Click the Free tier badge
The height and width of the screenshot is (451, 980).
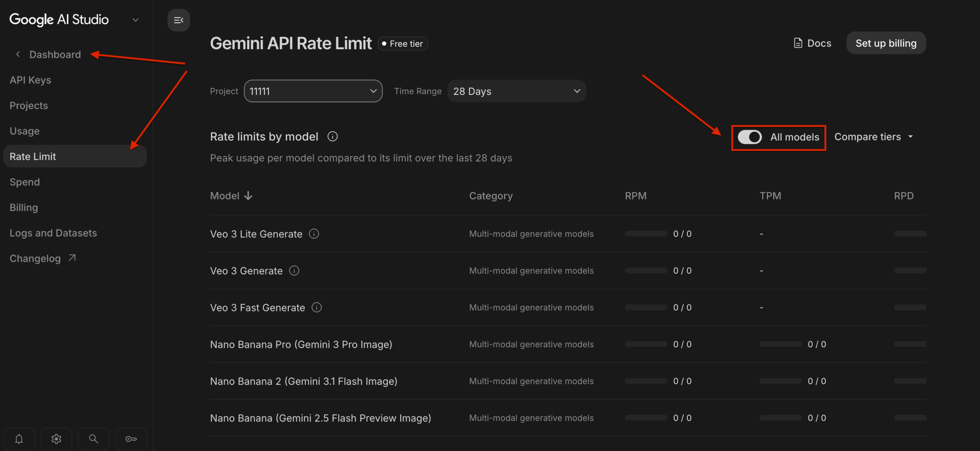click(403, 44)
